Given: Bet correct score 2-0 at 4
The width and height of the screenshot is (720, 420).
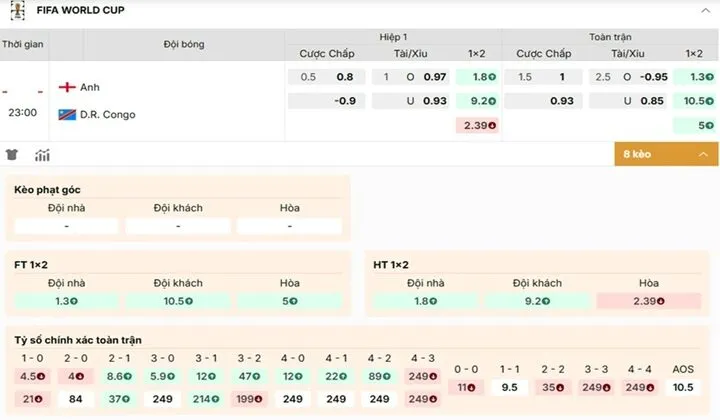Looking at the screenshot, I should click(76, 376).
